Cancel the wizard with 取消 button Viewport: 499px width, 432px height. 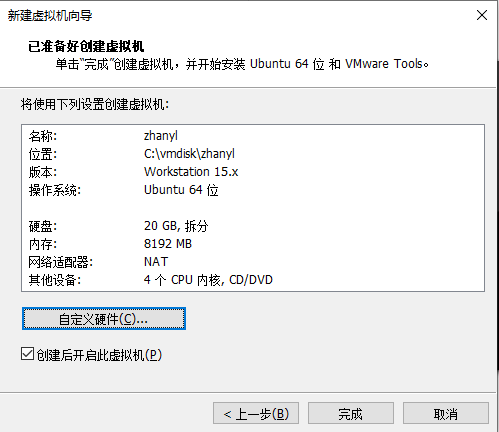tap(446, 413)
